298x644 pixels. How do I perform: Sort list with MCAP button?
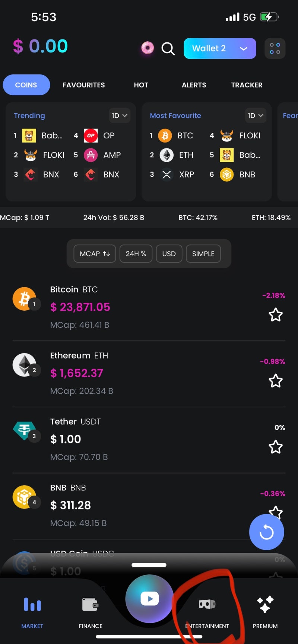point(95,254)
